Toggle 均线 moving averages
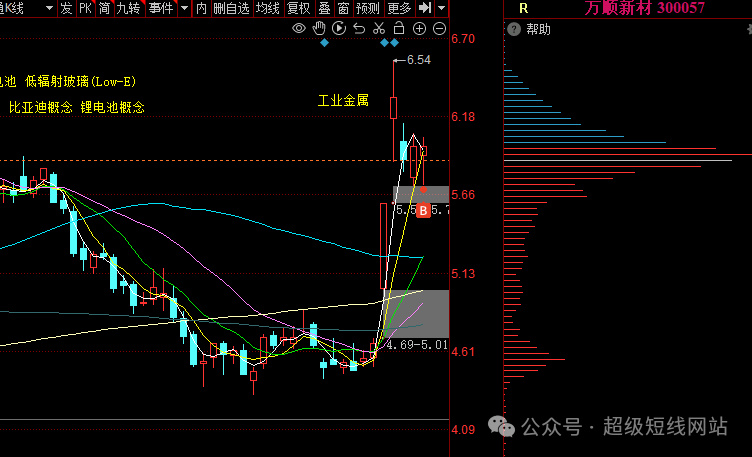Image resolution: width=752 pixels, height=457 pixels. 268,8
